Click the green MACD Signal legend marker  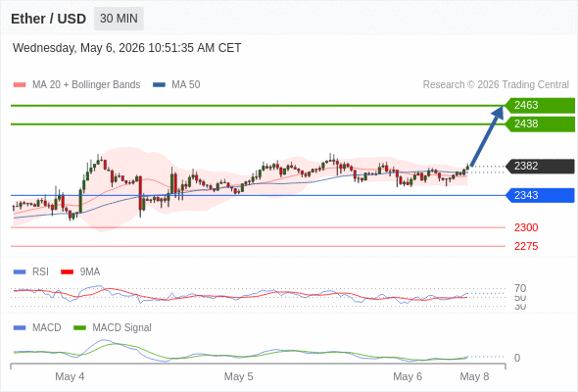(x=79, y=327)
